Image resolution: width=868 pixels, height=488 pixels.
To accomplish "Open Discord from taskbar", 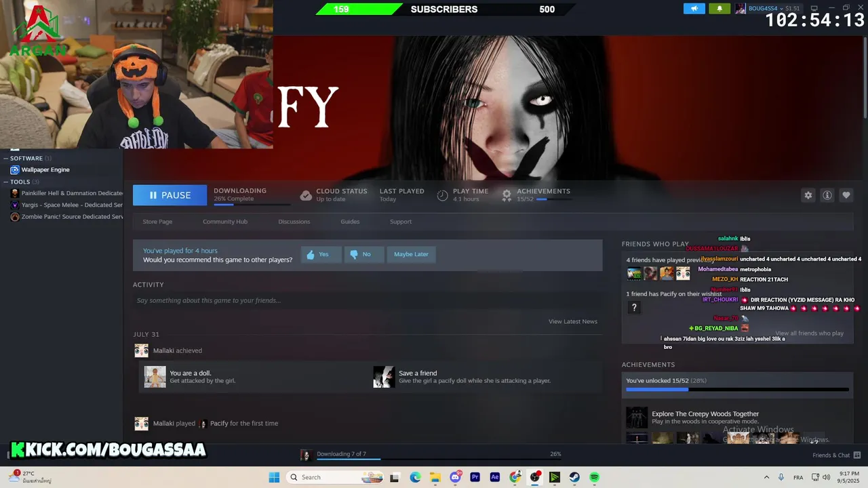I will (455, 477).
